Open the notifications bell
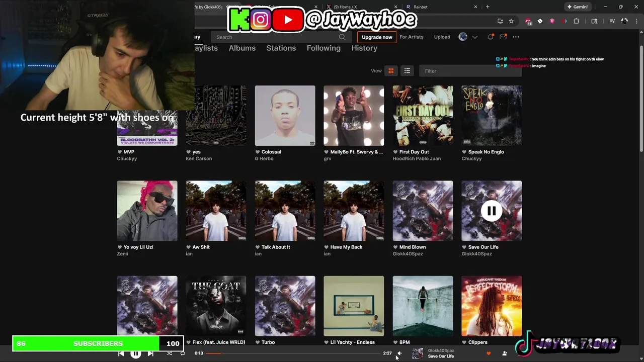This screenshot has width=644, height=362. pyautogui.click(x=490, y=37)
